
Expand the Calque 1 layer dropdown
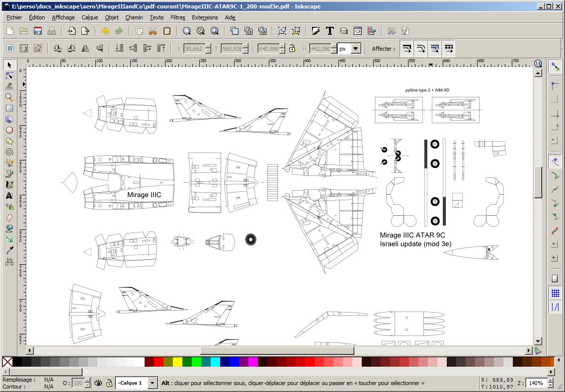pyautogui.click(x=153, y=383)
